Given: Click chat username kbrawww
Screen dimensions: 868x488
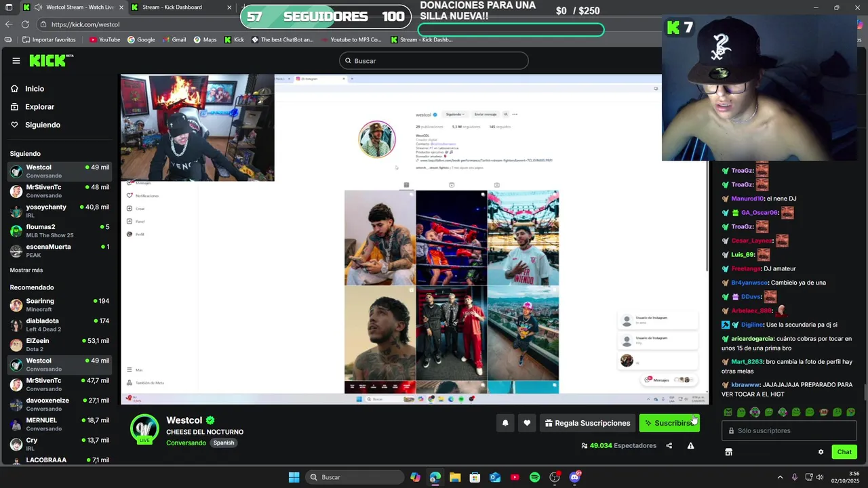Looking at the screenshot, I should (746, 385).
